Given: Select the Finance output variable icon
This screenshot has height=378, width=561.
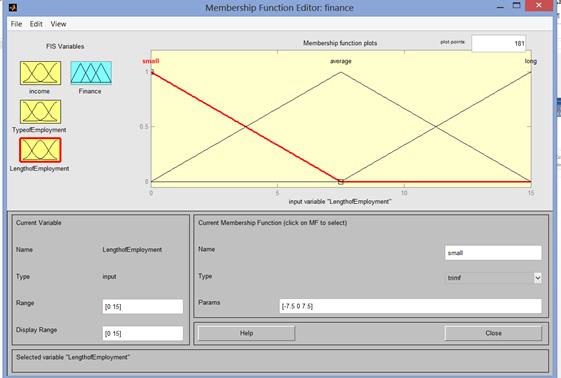Looking at the screenshot, I should pyautogui.click(x=91, y=73).
